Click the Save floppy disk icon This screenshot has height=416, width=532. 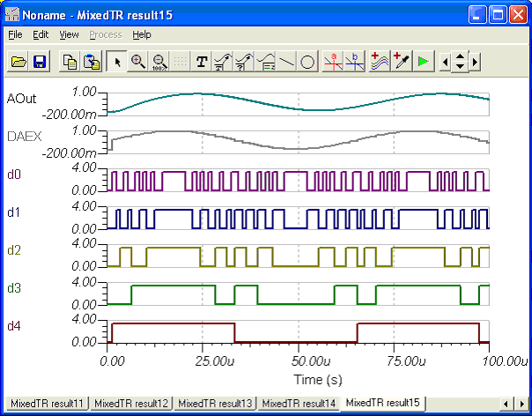click(x=39, y=62)
